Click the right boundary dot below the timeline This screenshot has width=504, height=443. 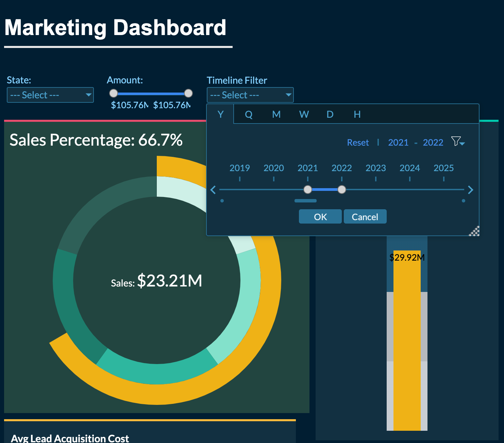(463, 201)
